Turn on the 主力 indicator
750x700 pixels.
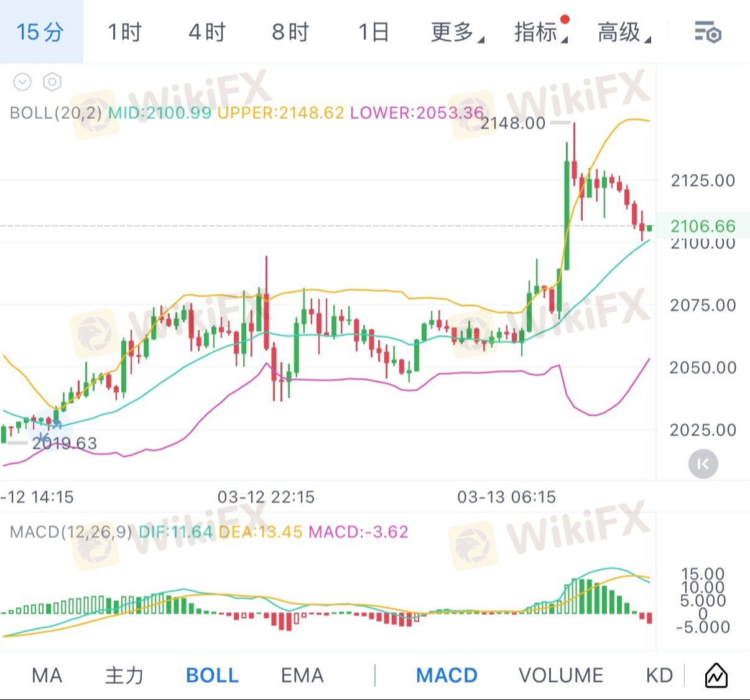(x=124, y=675)
